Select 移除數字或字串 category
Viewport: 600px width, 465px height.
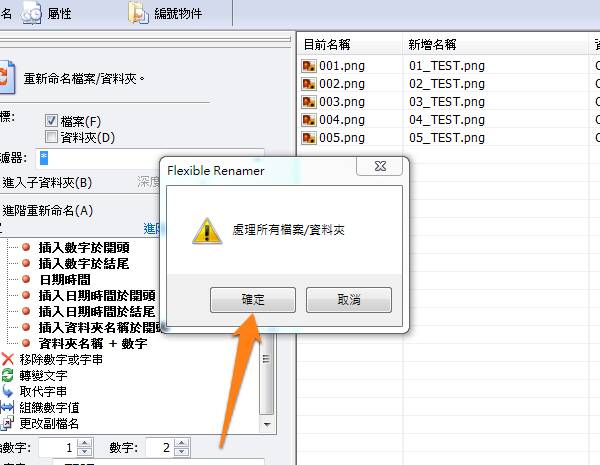coord(61,360)
